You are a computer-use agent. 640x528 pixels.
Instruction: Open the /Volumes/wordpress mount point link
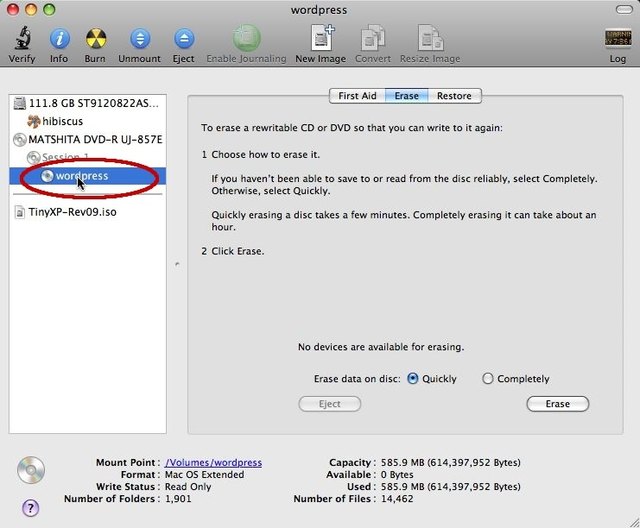click(213, 463)
